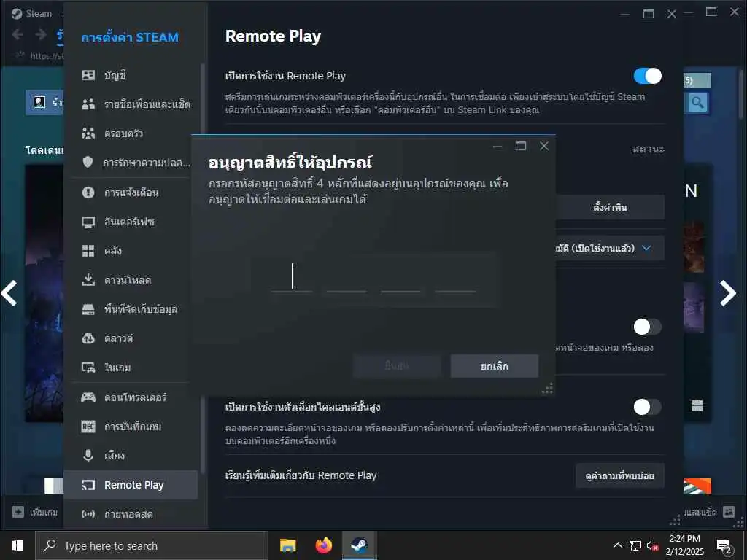Go forward with the Steam right arrow
The width and height of the screenshot is (747, 560).
[x=41, y=34]
